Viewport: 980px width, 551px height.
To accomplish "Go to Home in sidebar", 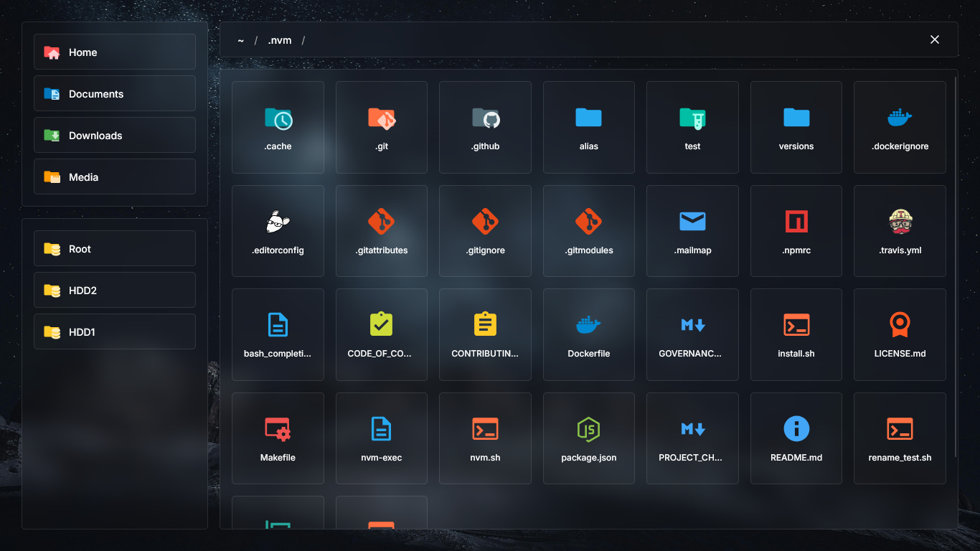I will 115,52.
